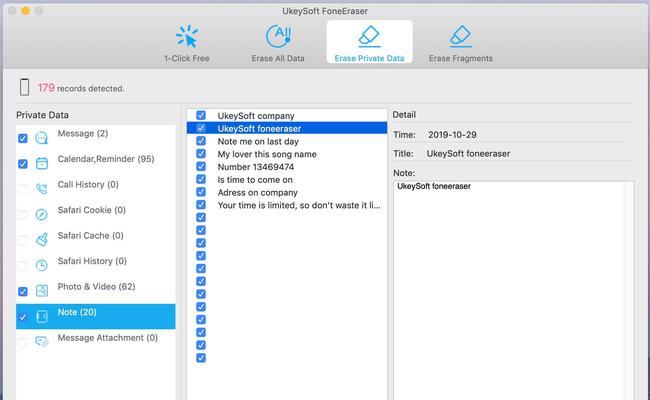Select the Message (2) category
Viewport: 650px width, 400px height.
click(x=96, y=138)
